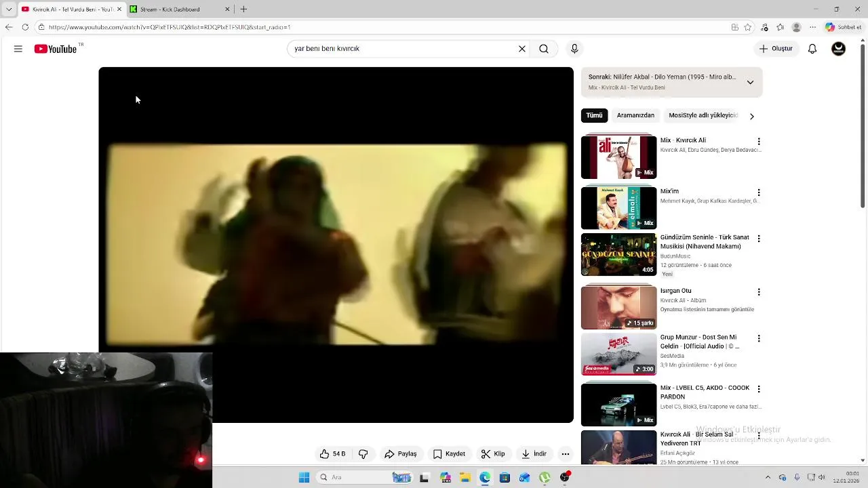Open Microsoft Store from the taskbar
The width and height of the screenshot is (868, 488).
(x=505, y=478)
